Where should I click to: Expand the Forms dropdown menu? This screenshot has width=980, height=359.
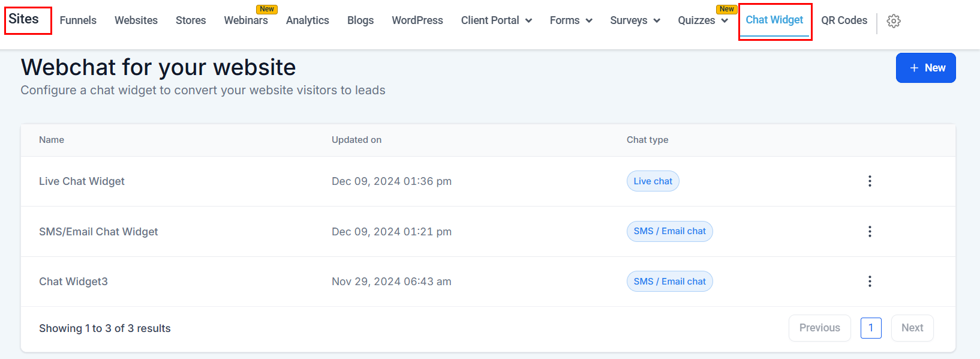coord(571,20)
